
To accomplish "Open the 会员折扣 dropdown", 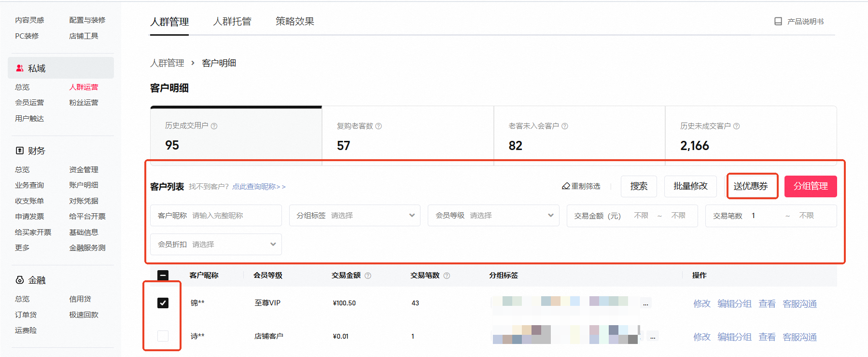I will (216, 245).
